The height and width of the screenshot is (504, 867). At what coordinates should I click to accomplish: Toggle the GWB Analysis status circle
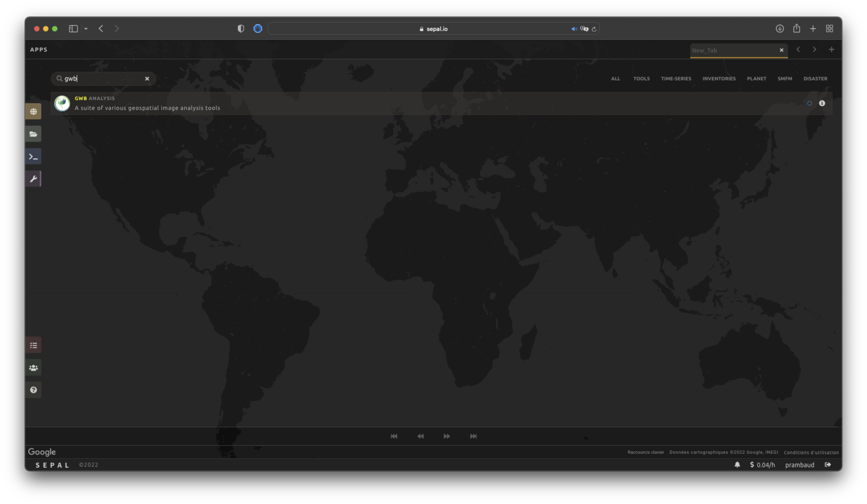tap(809, 103)
